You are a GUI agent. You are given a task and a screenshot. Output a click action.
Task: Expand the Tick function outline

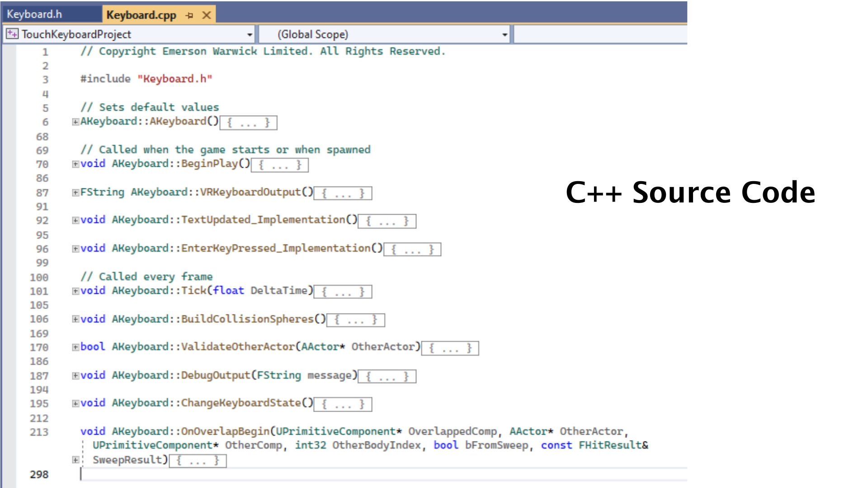[x=75, y=291]
